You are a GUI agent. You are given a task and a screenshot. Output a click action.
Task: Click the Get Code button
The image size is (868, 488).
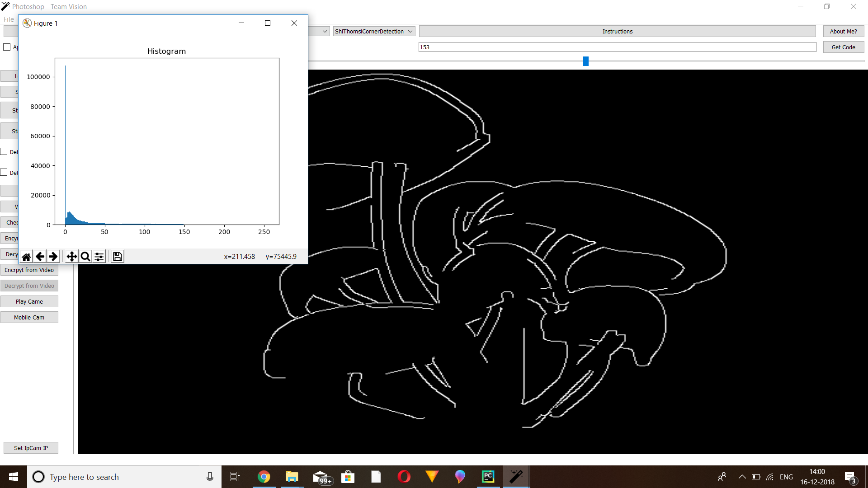[843, 47]
